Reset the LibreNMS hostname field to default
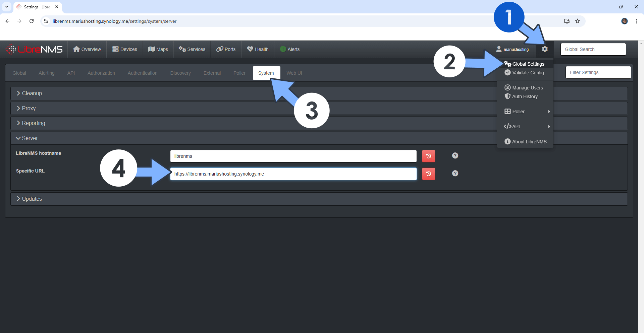 tap(428, 156)
